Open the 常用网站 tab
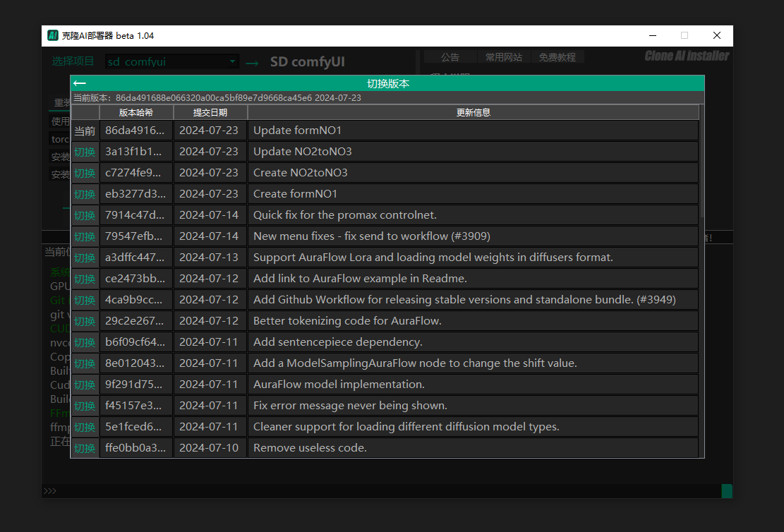Image resolution: width=784 pixels, height=532 pixels. pyautogui.click(x=504, y=57)
